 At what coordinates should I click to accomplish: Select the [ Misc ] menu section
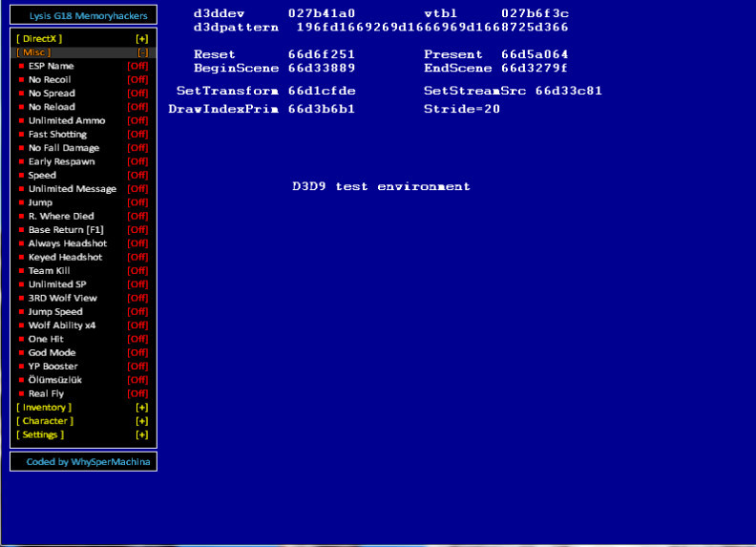pos(33,53)
